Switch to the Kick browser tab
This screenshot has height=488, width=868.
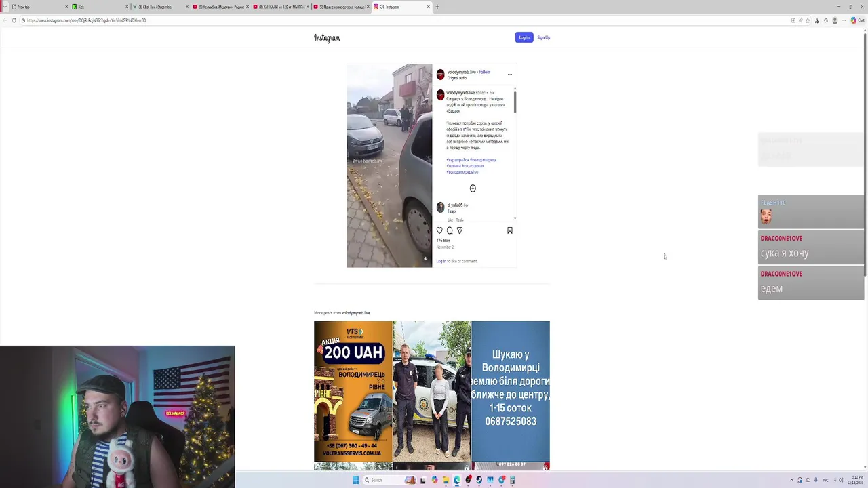point(100,7)
